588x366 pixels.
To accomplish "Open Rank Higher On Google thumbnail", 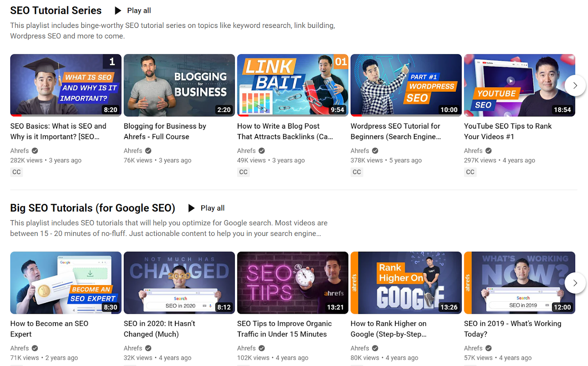I will point(406,283).
